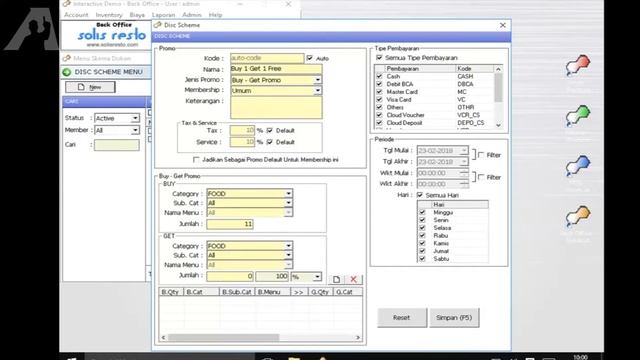This screenshot has width=640, height=360.
Task: Open the Status dropdown in menu panel
Action: (x=135, y=118)
